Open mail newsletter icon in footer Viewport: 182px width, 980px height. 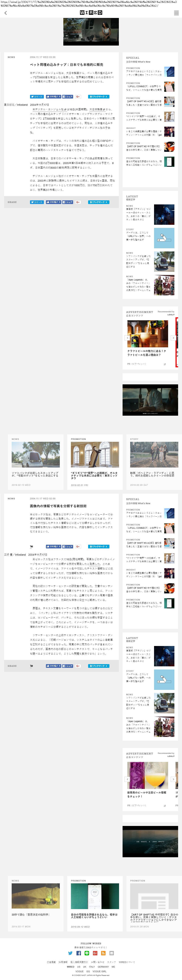(112, 953)
